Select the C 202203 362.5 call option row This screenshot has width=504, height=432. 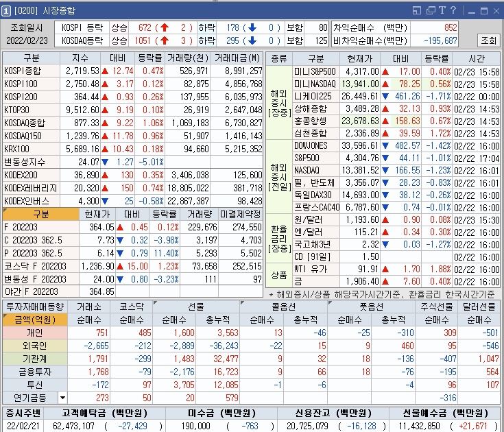(132, 240)
